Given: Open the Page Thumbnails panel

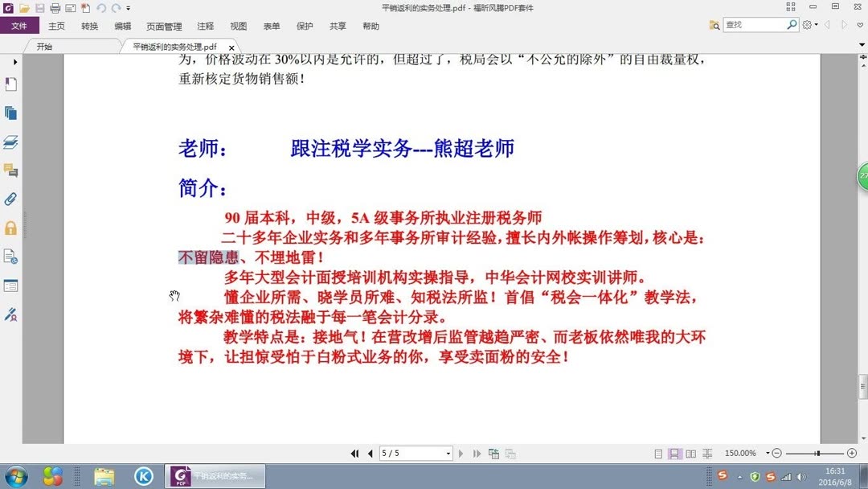Looking at the screenshot, I should click(10, 113).
